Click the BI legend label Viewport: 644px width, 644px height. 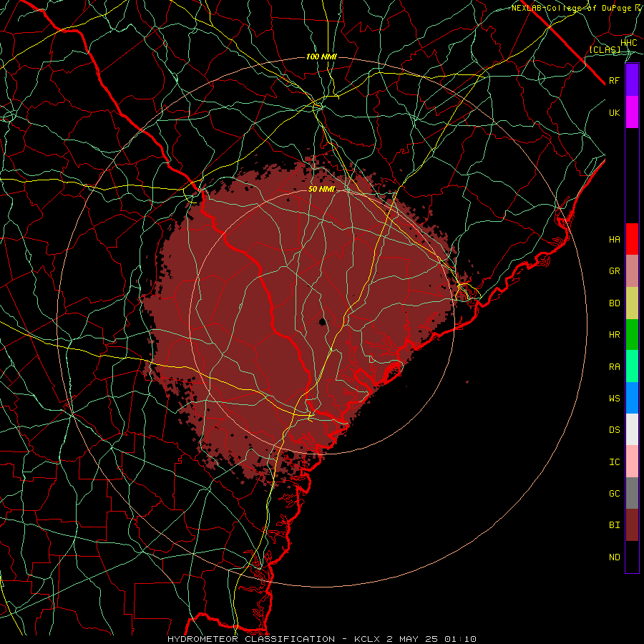(614, 525)
